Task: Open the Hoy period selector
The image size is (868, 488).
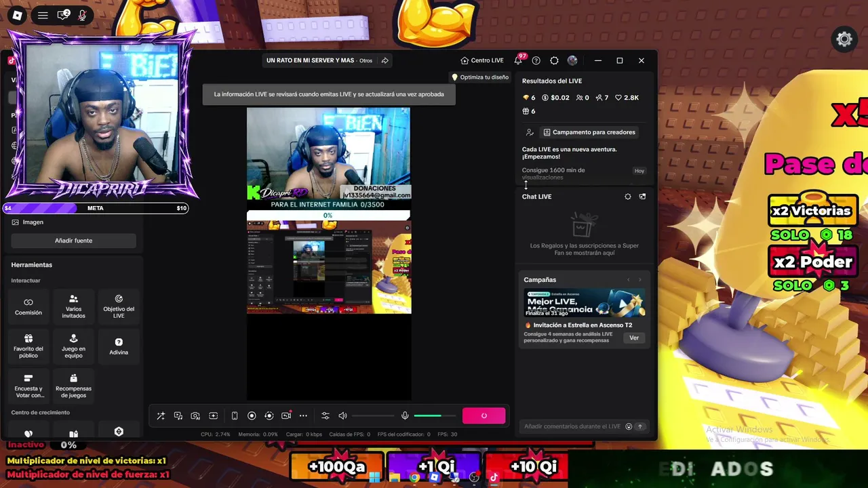Action: click(639, 171)
